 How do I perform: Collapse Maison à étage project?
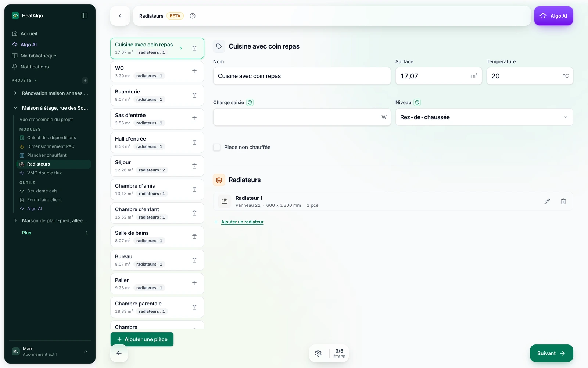15,108
